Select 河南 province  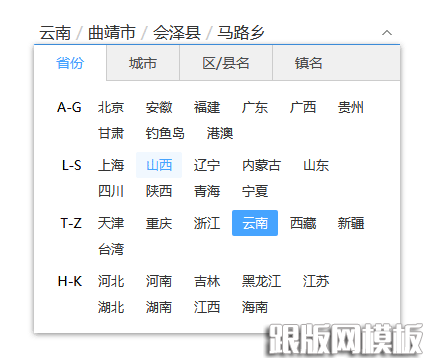point(159,281)
